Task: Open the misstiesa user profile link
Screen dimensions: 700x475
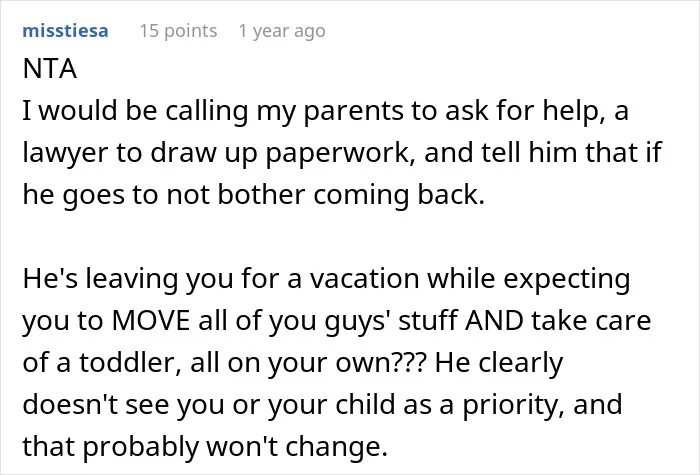Action: tap(65, 31)
